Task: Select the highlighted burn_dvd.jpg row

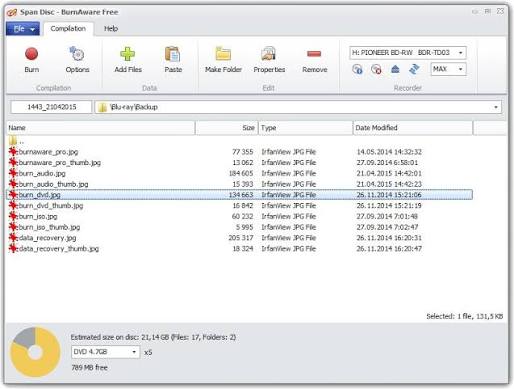Action: (x=240, y=195)
